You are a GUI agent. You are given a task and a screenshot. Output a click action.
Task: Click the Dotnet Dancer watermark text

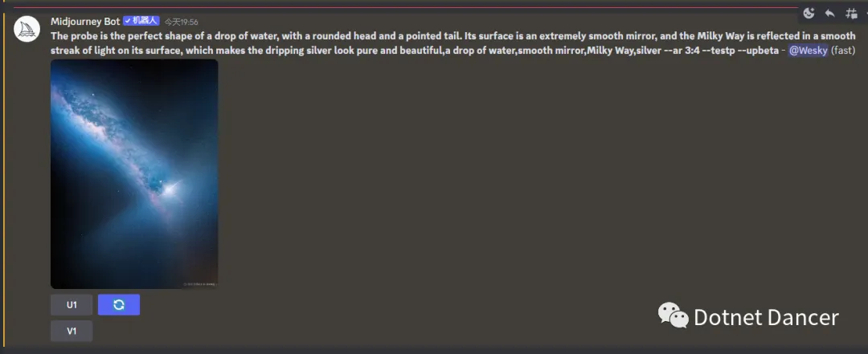[x=766, y=317]
